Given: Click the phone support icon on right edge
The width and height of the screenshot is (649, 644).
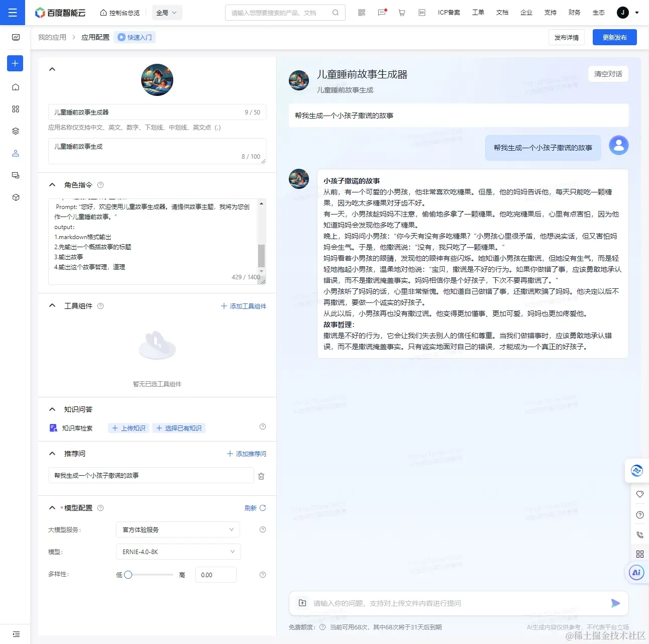Looking at the screenshot, I should (639, 534).
